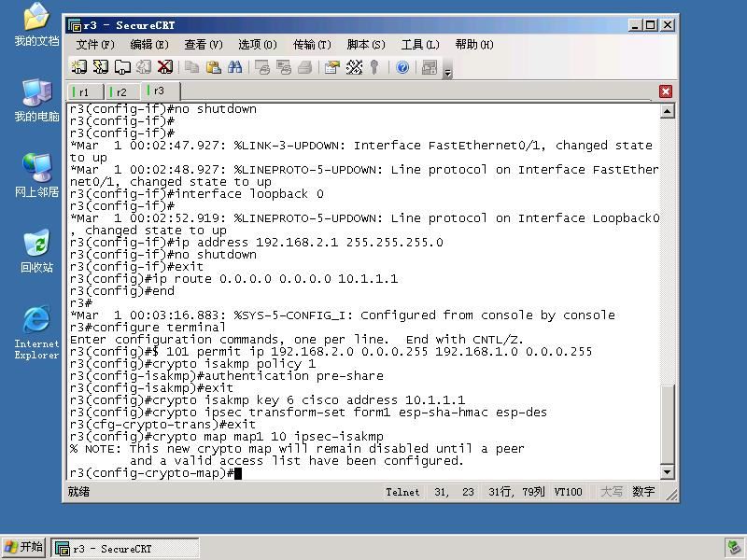Click the grayed printer icon
The width and height of the screenshot is (747, 560).
coord(305,67)
